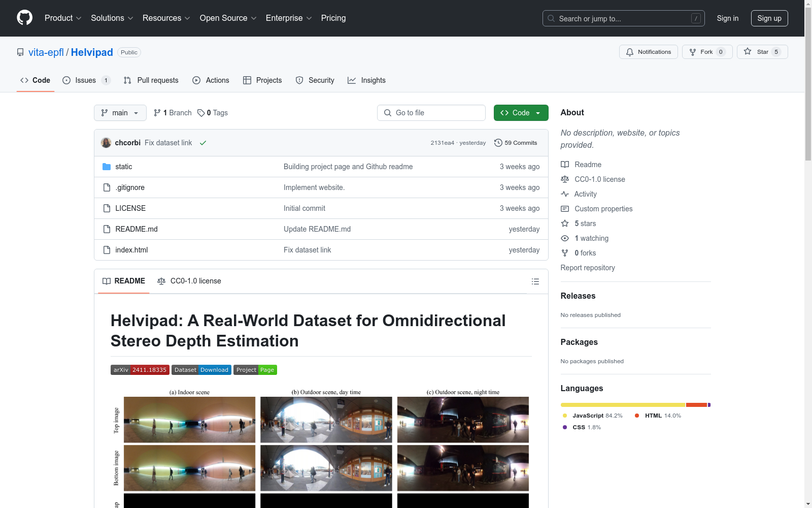Screen dimensions: 812x508
Task: Click the star icon in Star button
Action: [x=748, y=51]
